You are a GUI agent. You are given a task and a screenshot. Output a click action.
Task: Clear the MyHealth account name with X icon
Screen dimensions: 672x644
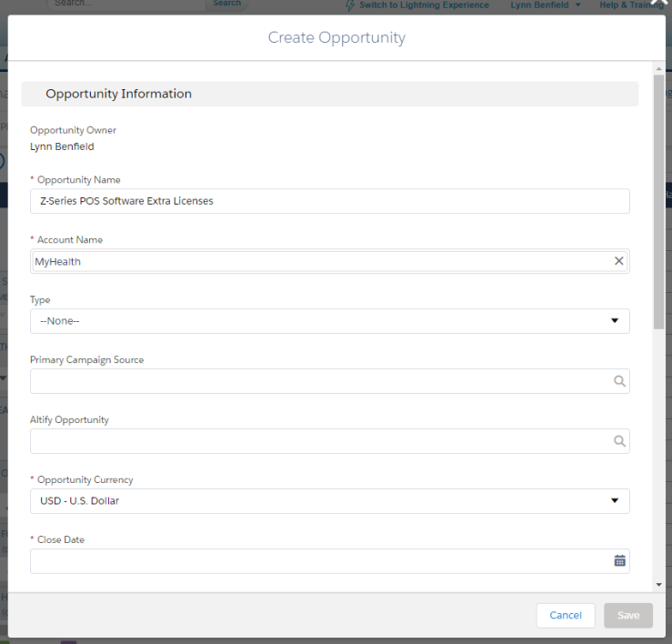coord(618,261)
